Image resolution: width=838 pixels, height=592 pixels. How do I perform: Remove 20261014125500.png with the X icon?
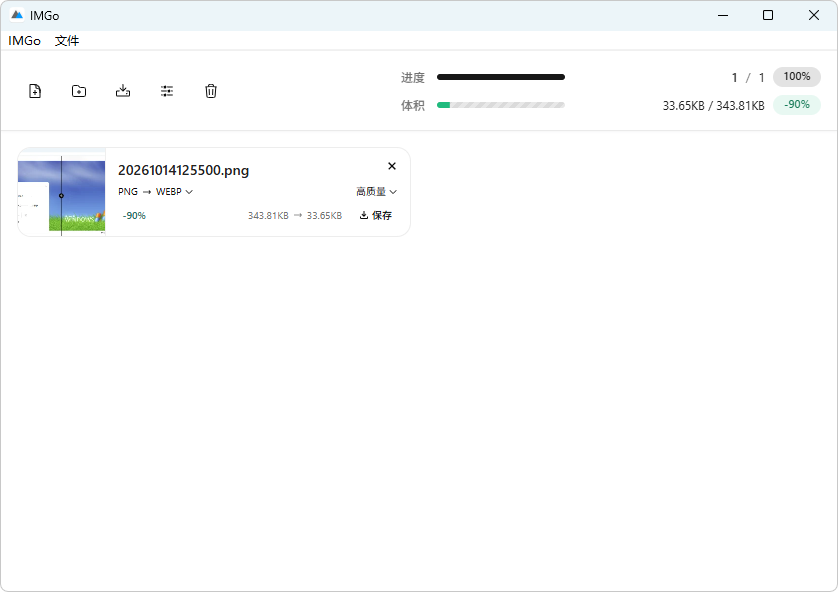(392, 166)
